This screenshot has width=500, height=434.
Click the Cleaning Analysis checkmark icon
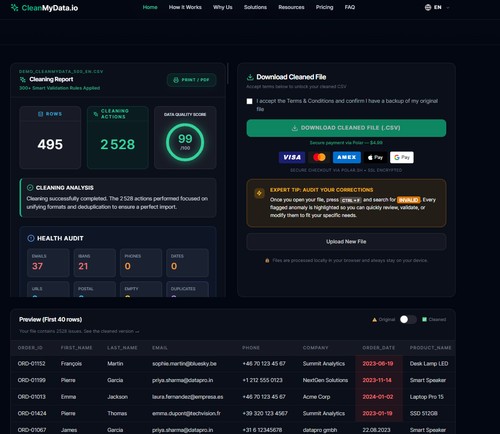click(30, 188)
